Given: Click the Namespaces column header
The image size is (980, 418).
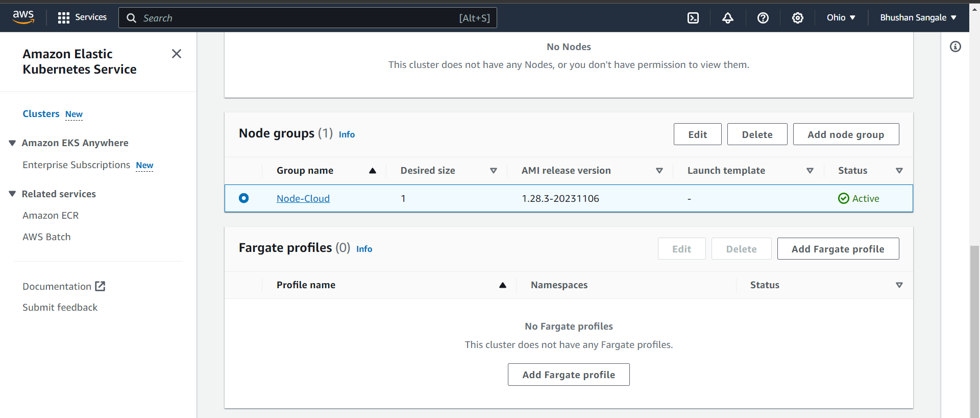Looking at the screenshot, I should (559, 285).
